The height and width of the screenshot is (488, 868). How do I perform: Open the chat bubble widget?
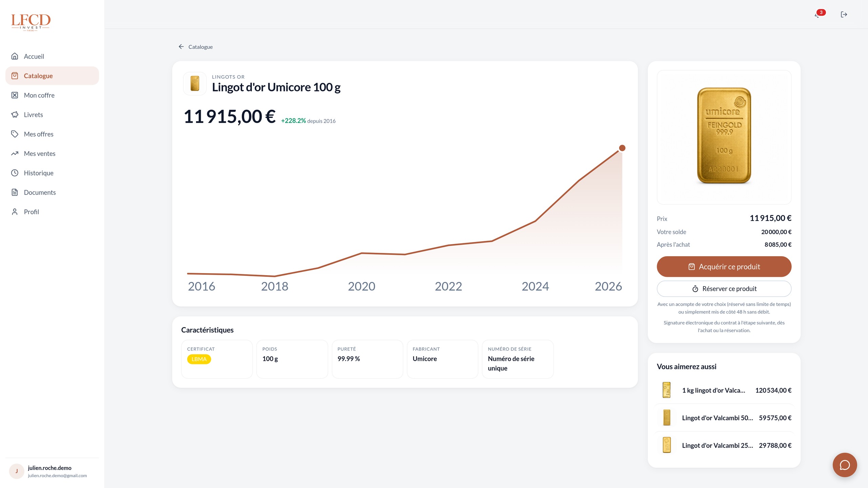(x=845, y=465)
